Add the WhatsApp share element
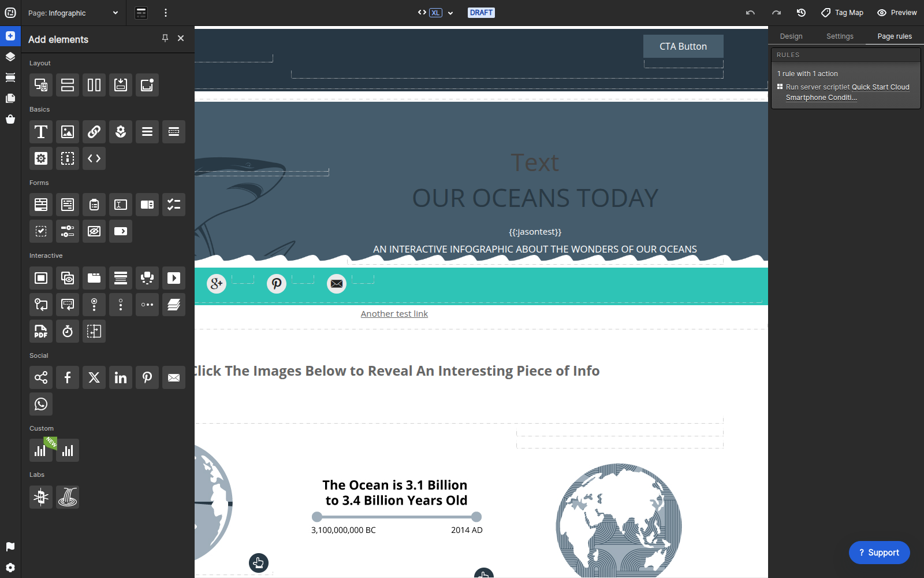This screenshot has width=924, height=578. click(41, 404)
